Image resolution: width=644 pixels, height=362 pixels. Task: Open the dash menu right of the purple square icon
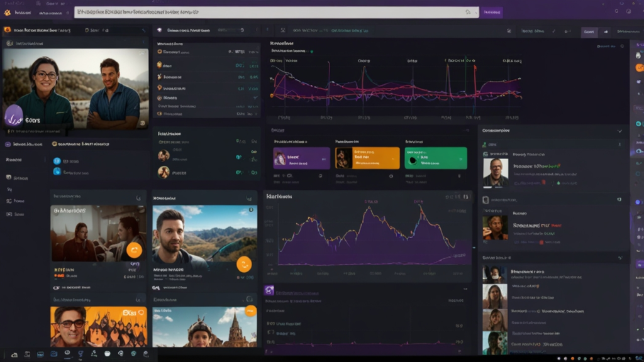pos(465,289)
